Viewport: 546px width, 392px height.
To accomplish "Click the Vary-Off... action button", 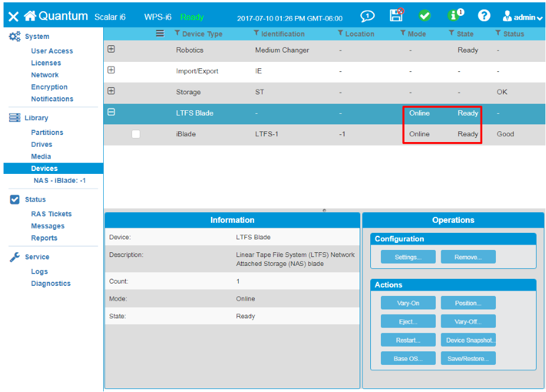I will 468,321.
